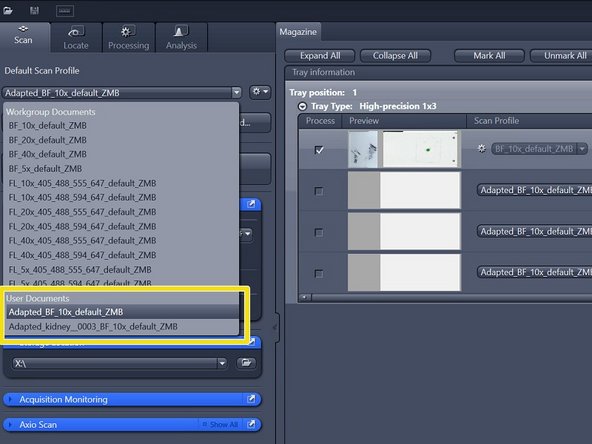
Task: Select Adapted_BF_10x_default_ZMB under User Documents
Action: click(x=122, y=312)
